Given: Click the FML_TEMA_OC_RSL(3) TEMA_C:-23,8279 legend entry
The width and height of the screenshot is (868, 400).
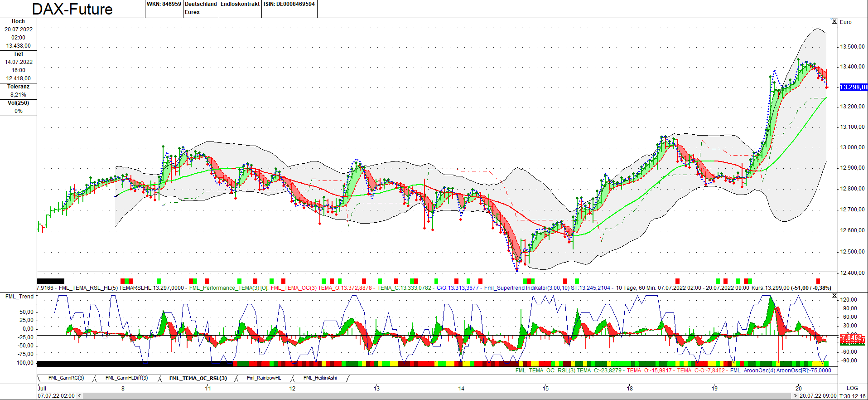Looking at the screenshot, I should (570, 371).
